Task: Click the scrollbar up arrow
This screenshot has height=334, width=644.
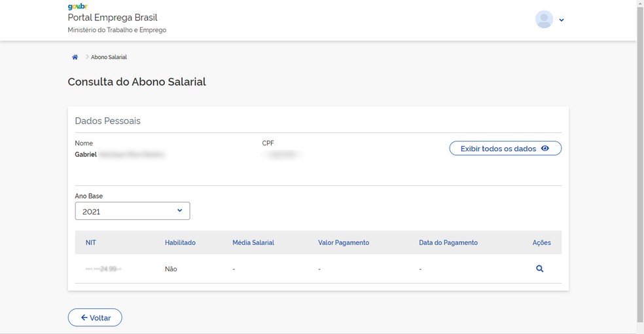Action: (640, 4)
